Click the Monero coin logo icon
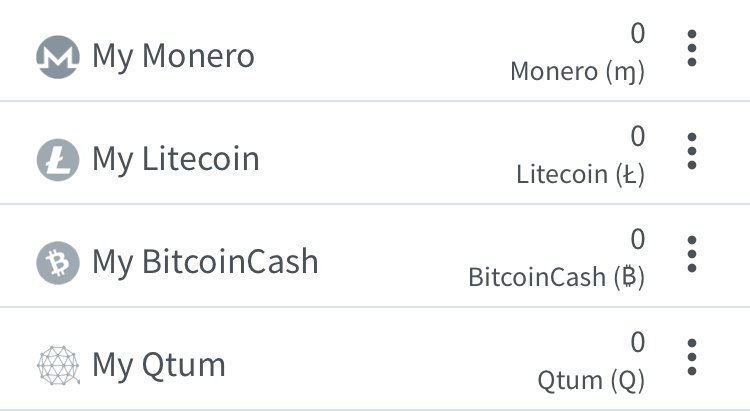This screenshot has width=750, height=411. click(58, 57)
